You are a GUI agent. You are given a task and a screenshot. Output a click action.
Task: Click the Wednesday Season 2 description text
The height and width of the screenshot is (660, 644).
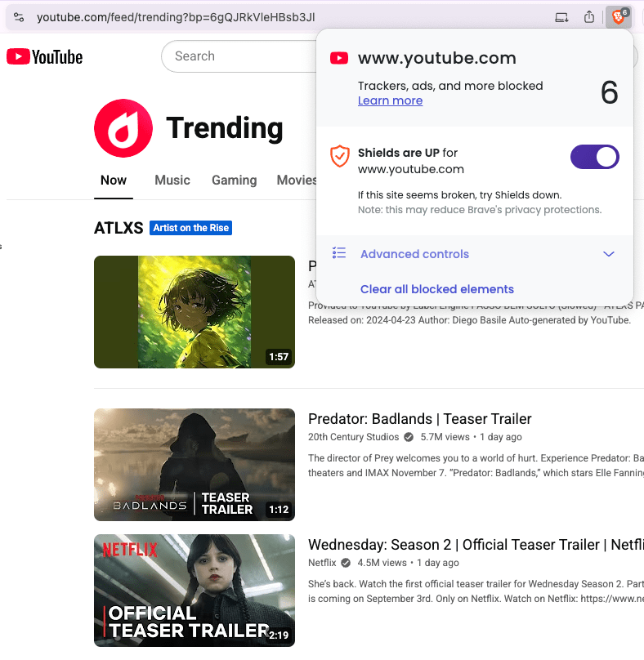pyautogui.click(x=476, y=591)
